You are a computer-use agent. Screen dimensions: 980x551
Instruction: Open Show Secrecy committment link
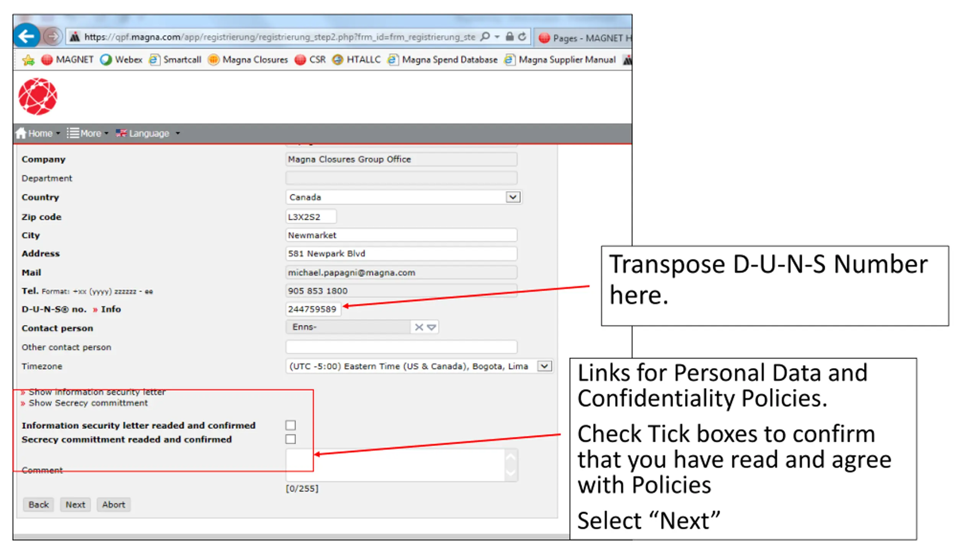[88, 403]
